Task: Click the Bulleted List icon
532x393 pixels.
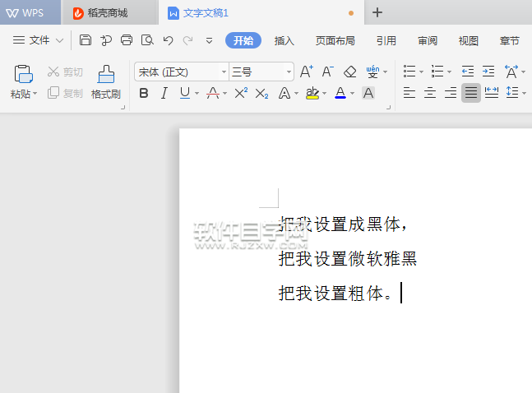Action: [409, 72]
